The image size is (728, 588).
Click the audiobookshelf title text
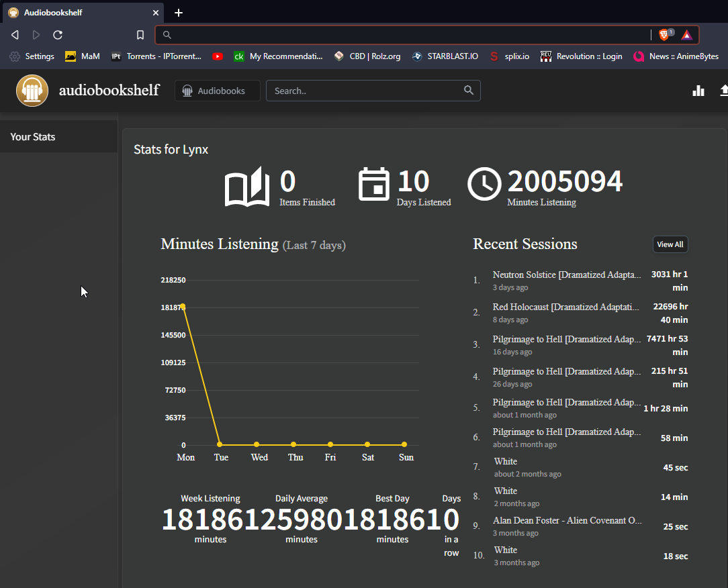(x=109, y=90)
